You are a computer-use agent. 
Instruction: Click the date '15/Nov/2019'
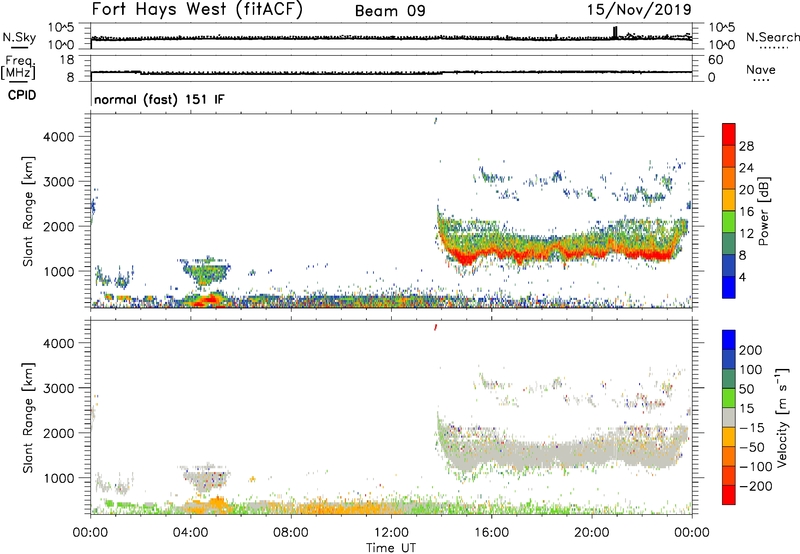(x=639, y=9)
